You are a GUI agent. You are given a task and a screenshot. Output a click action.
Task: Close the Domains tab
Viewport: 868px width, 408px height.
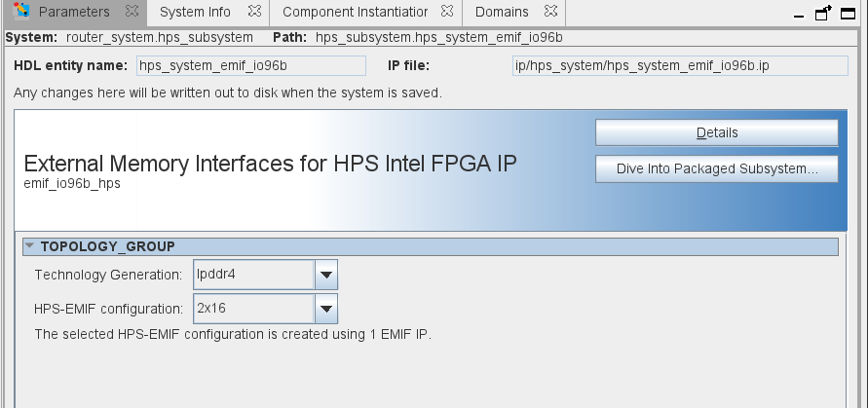pyautogui.click(x=549, y=13)
